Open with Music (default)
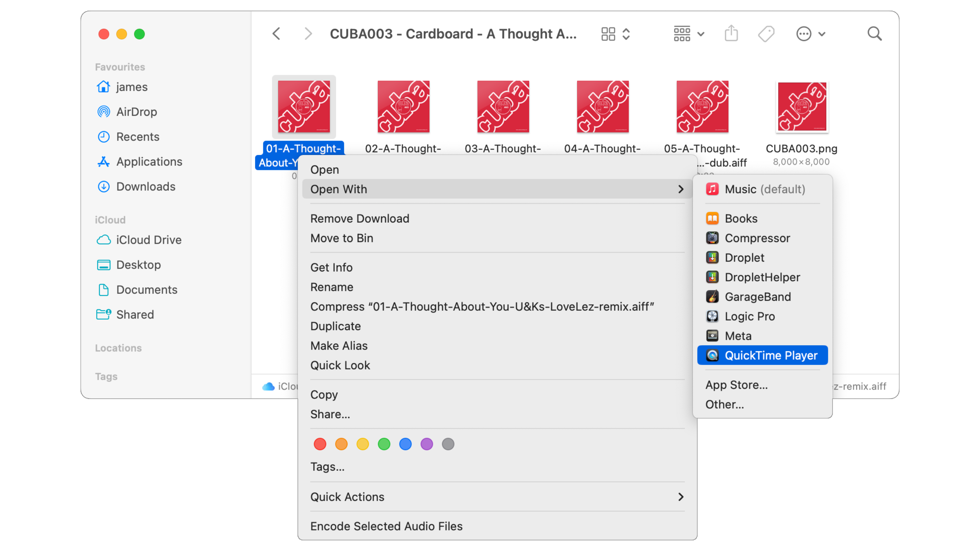The height and width of the screenshot is (551, 980). point(762,189)
